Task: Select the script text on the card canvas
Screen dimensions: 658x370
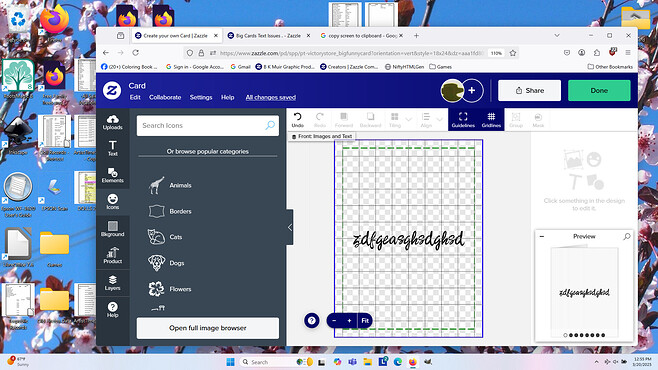Action: point(408,240)
